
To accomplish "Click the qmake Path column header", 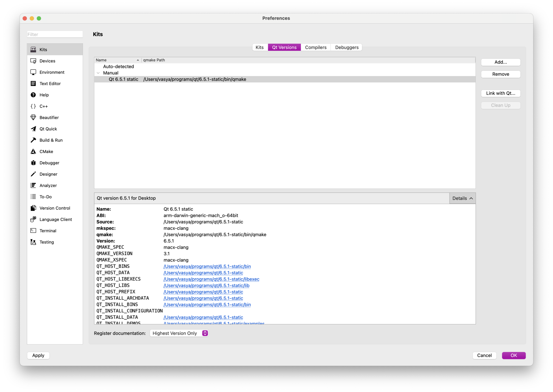I will click(308, 60).
